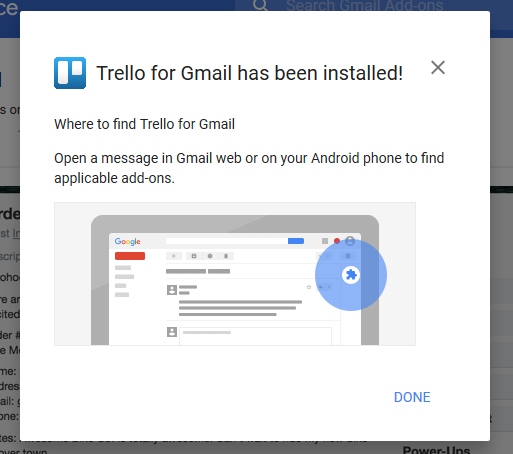The width and height of the screenshot is (513, 454).
Task: Click the reply text box in the illustration
Action: (255, 336)
